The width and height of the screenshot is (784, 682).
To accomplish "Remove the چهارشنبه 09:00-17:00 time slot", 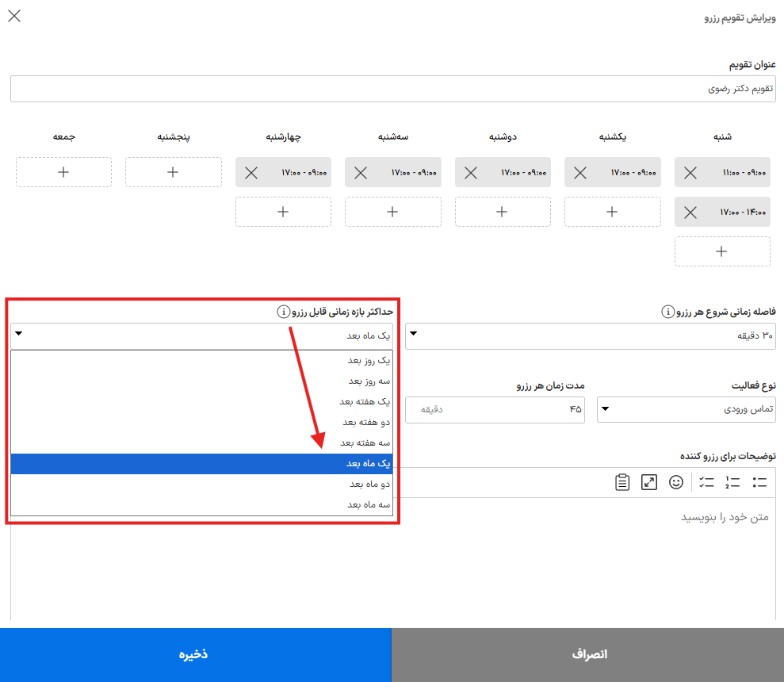I will tap(251, 173).
